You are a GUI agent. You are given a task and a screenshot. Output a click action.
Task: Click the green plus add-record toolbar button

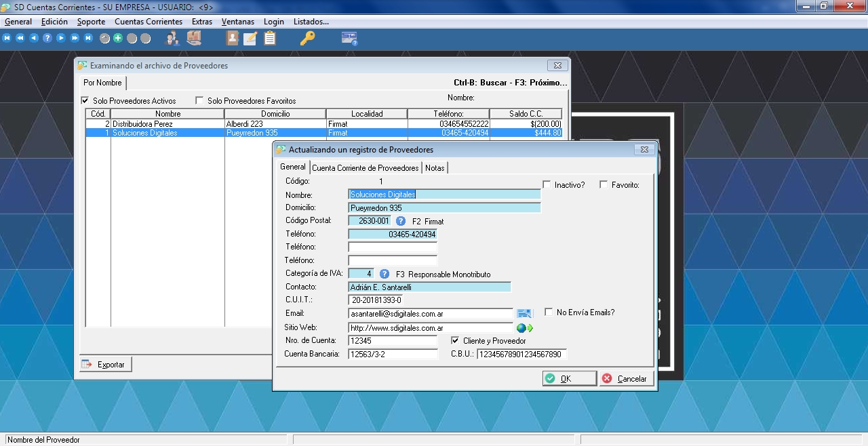click(x=118, y=38)
